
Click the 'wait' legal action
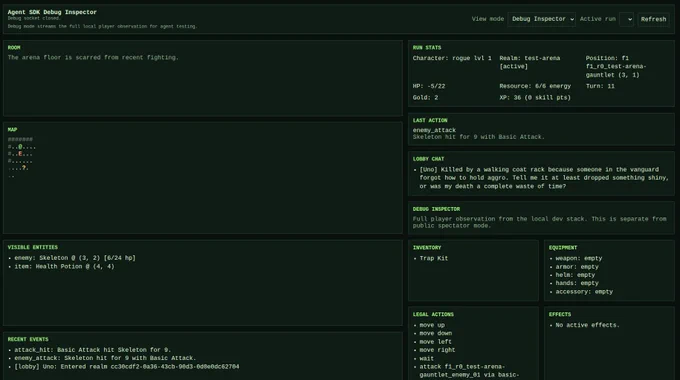click(x=426, y=359)
